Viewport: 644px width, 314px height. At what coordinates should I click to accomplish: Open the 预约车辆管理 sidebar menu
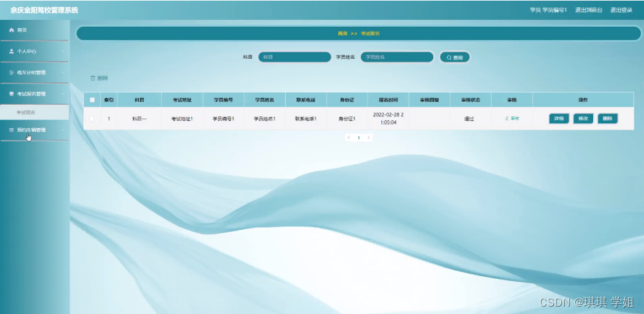(x=35, y=129)
